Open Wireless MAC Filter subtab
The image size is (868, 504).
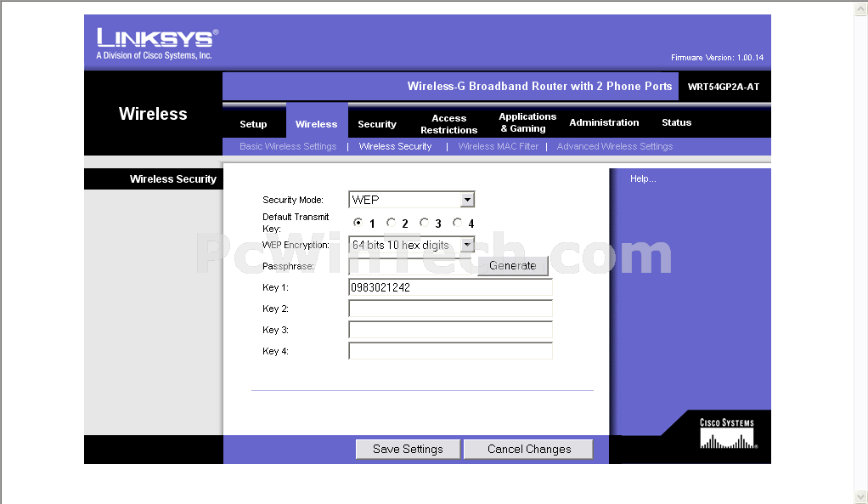[499, 146]
